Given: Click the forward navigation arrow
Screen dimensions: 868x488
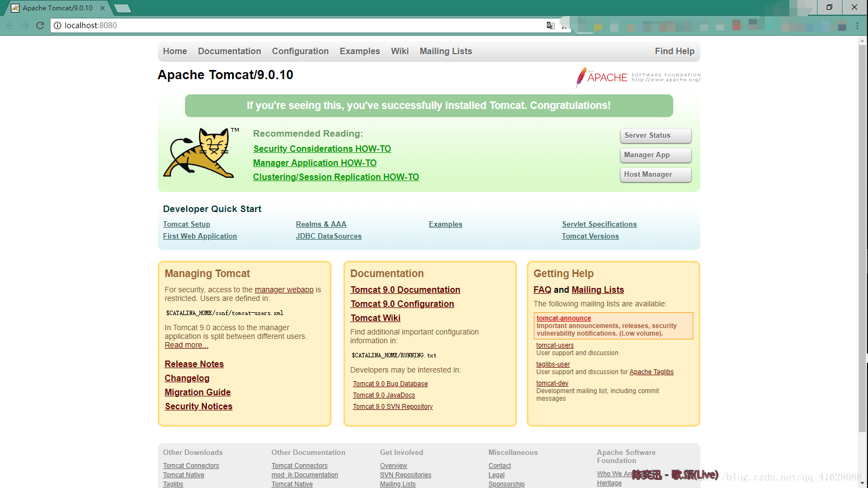Looking at the screenshot, I should click(x=25, y=25).
